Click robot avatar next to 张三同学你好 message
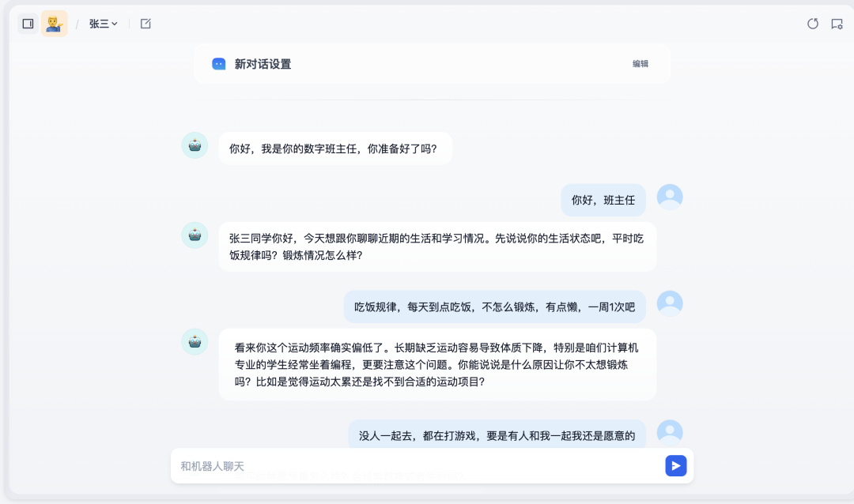The height and width of the screenshot is (504, 854). 195,235
